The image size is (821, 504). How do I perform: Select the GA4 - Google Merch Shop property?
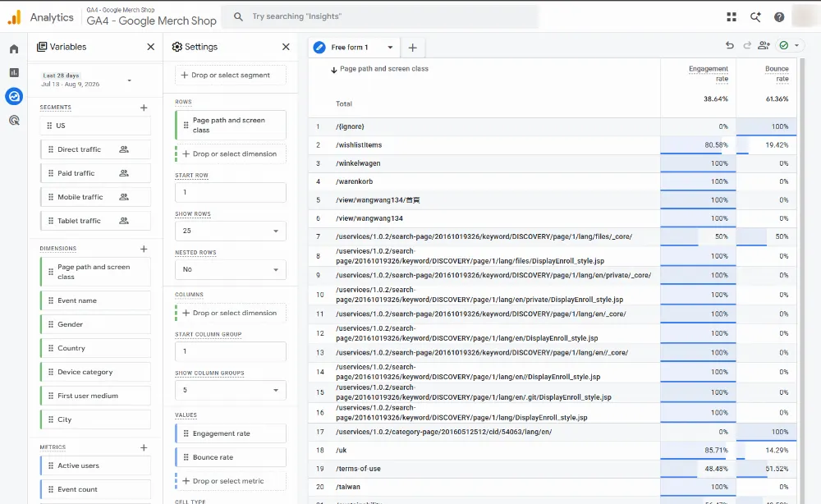click(x=151, y=17)
